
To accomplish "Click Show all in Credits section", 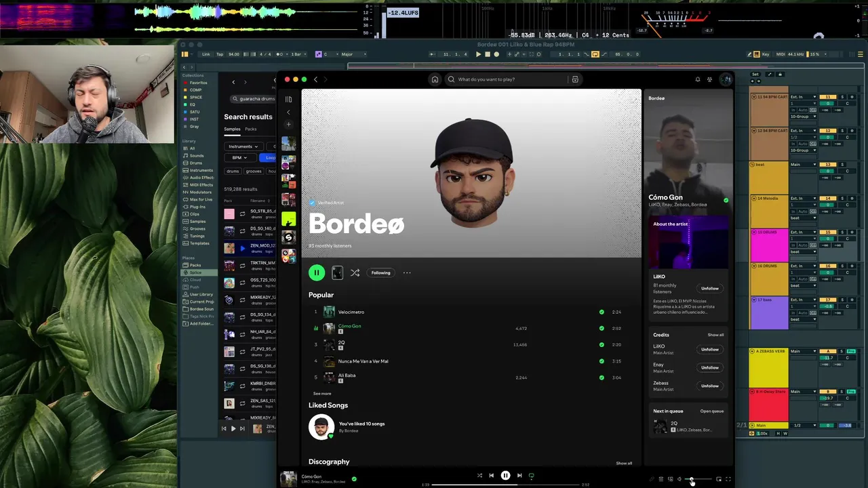I will coord(715,335).
